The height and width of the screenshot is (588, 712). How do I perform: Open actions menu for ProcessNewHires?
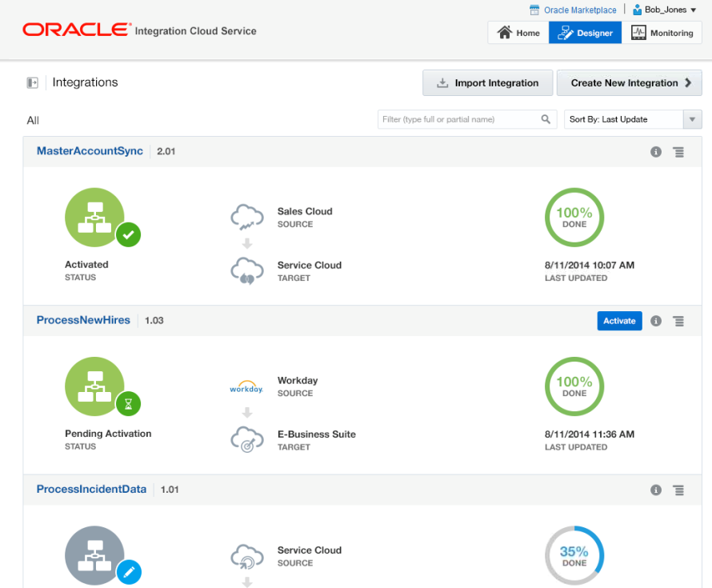(x=678, y=321)
